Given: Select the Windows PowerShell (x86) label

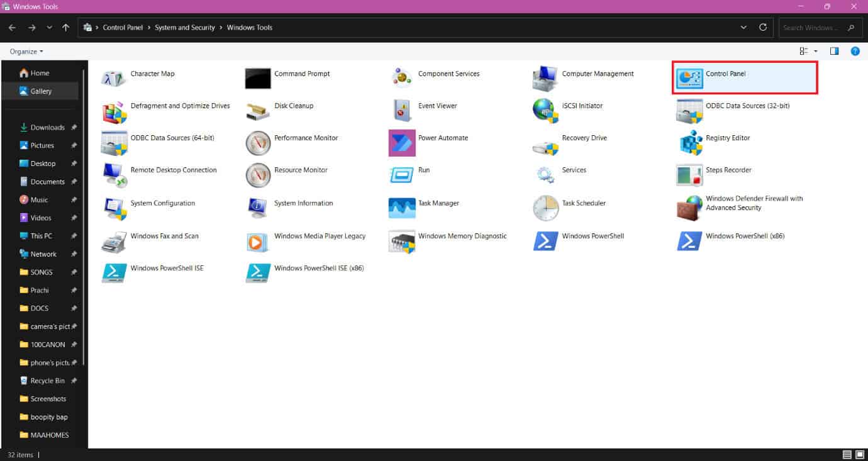Looking at the screenshot, I should [745, 236].
